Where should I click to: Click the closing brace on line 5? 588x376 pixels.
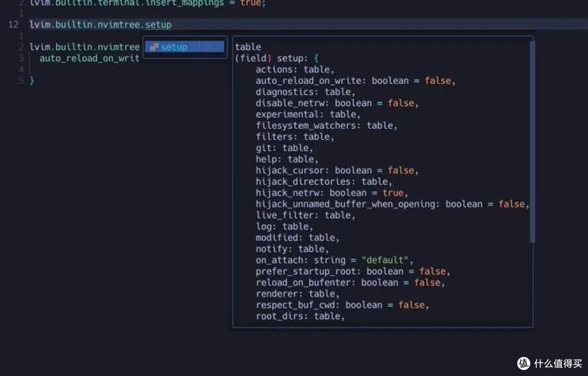(x=32, y=80)
